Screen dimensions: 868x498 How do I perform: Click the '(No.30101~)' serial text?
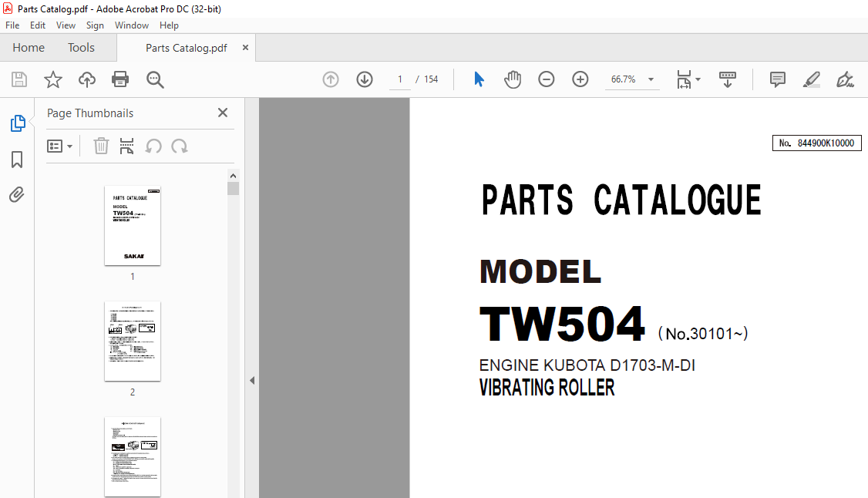(x=703, y=334)
